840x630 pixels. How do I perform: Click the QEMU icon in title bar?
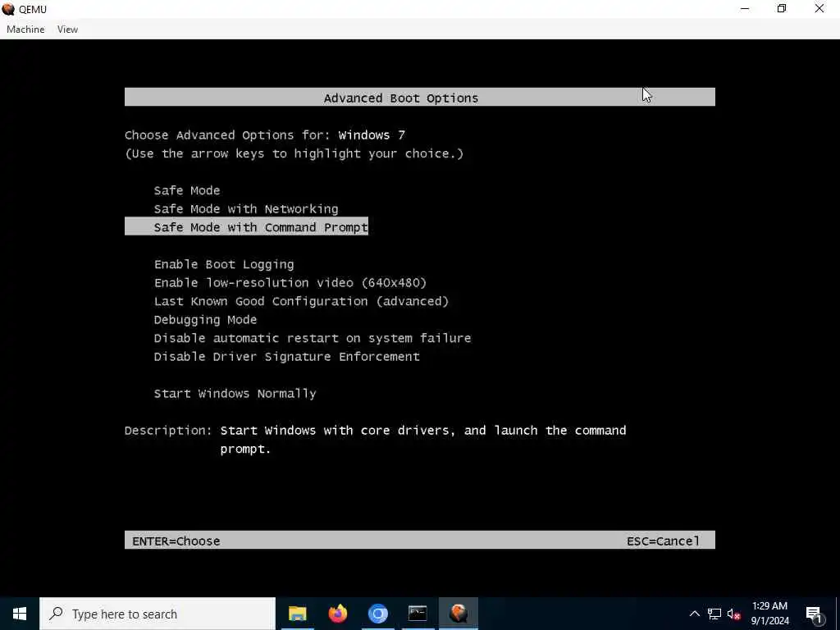tap(8, 9)
